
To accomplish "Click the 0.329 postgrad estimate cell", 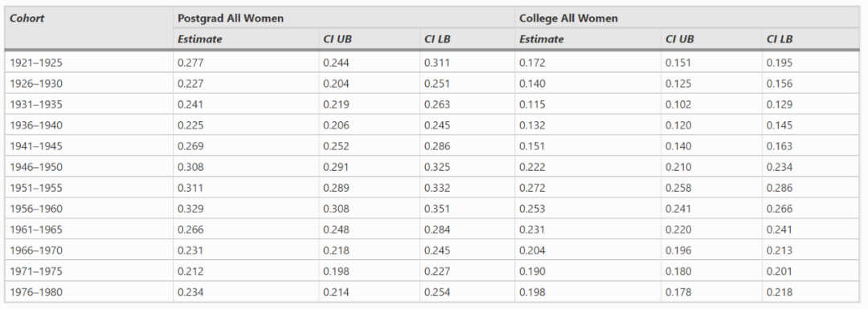I will (x=190, y=209).
